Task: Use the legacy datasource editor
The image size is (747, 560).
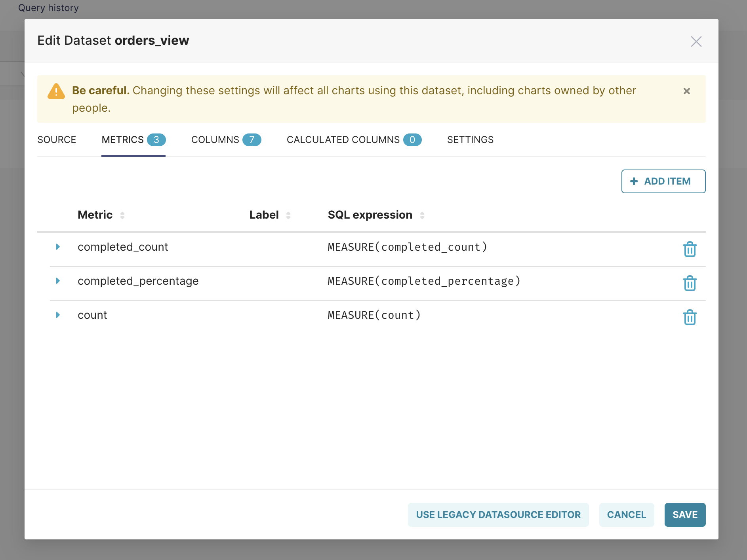Action: pyautogui.click(x=498, y=514)
